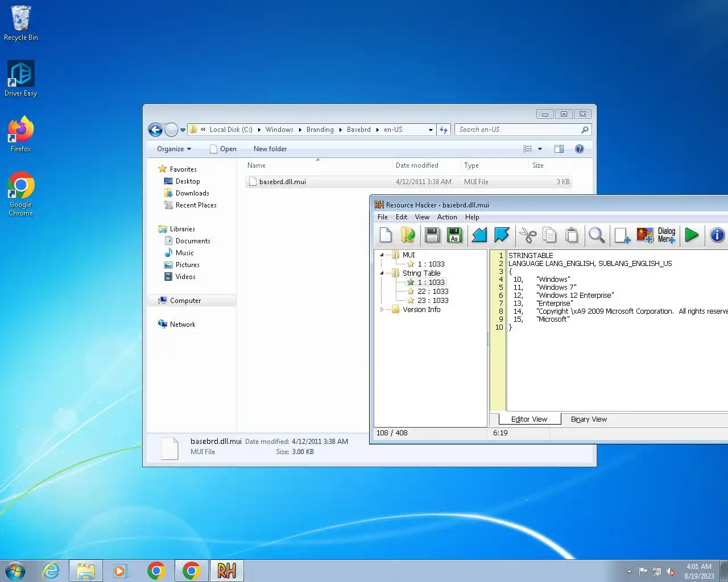Open the Action menu in Resource Hacker

[x=447, y=217]
